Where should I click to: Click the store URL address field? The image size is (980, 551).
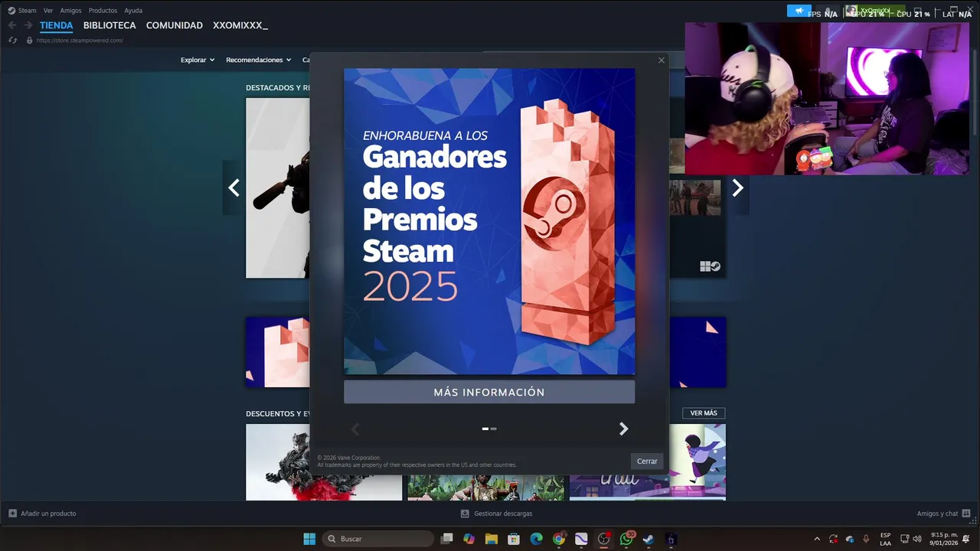(80, 40)
